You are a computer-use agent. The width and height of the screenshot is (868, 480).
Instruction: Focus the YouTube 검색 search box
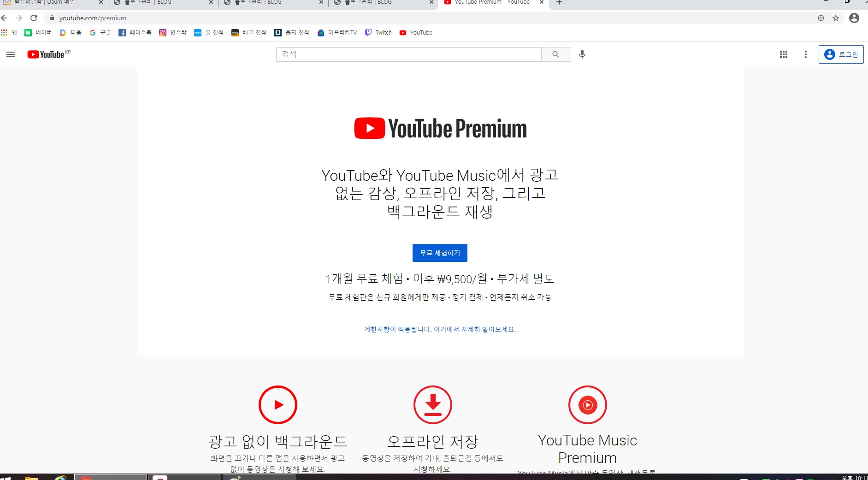pyautogui.click(x=408, y=54)
